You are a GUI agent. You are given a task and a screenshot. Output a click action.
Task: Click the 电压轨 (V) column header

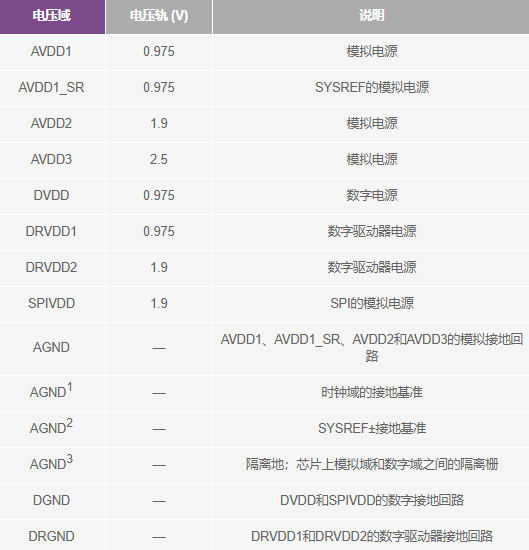(x=159, y=16)
